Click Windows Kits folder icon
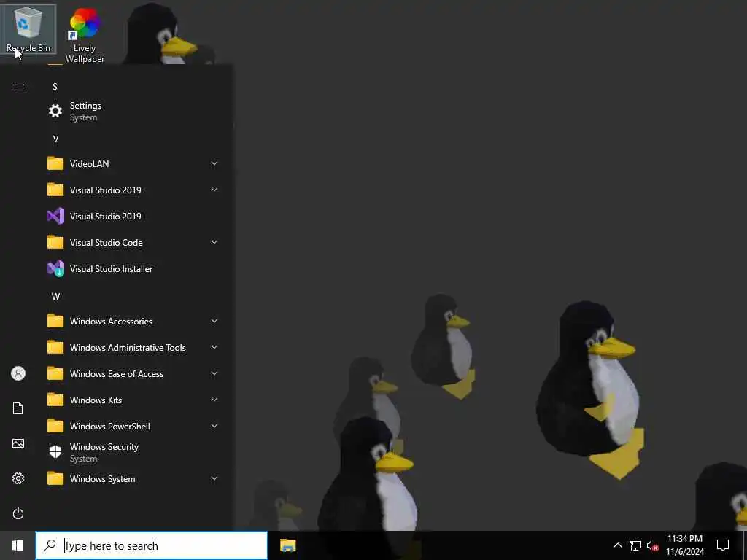 point(55,400)
